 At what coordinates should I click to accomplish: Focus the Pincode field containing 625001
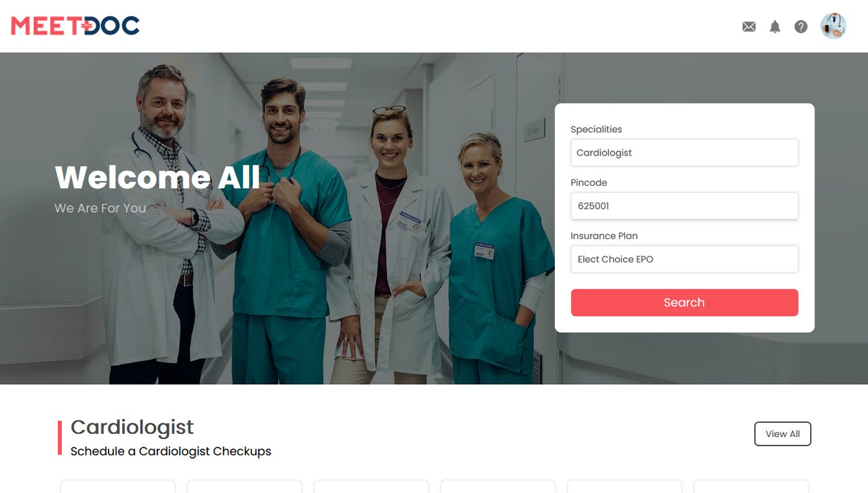click(684, 206)
